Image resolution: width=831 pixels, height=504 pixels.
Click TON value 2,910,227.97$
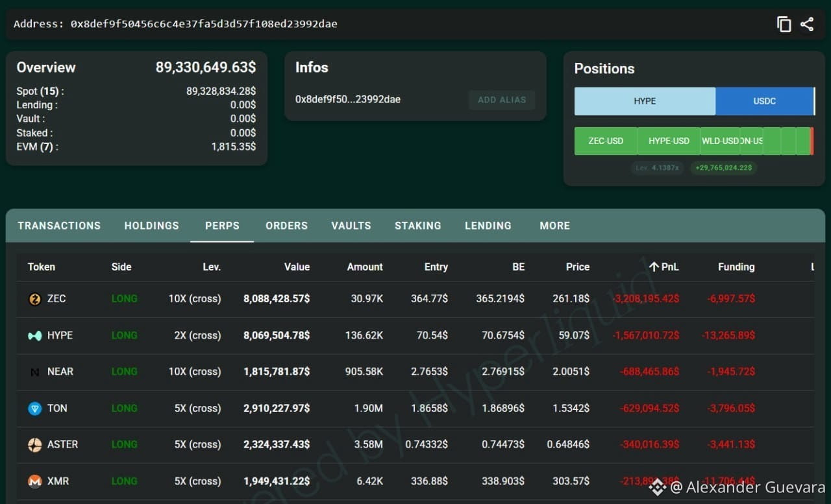pyautogui.click(x=277, y=408)
